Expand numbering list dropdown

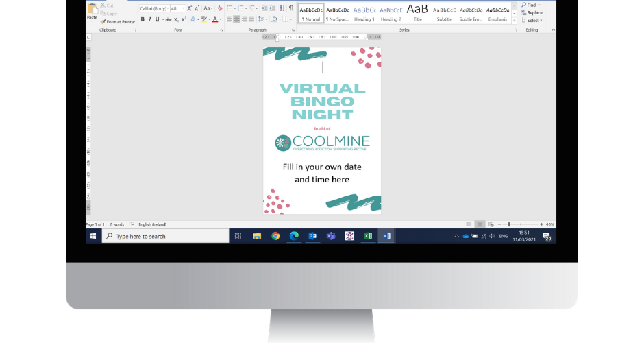[246, 8]
